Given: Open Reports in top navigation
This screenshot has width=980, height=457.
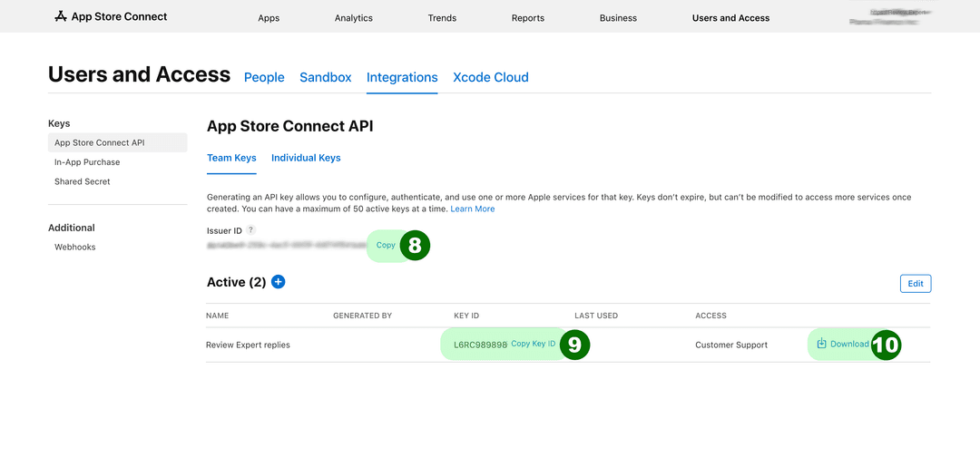Looking at the screenshot, I should (528, 18).
